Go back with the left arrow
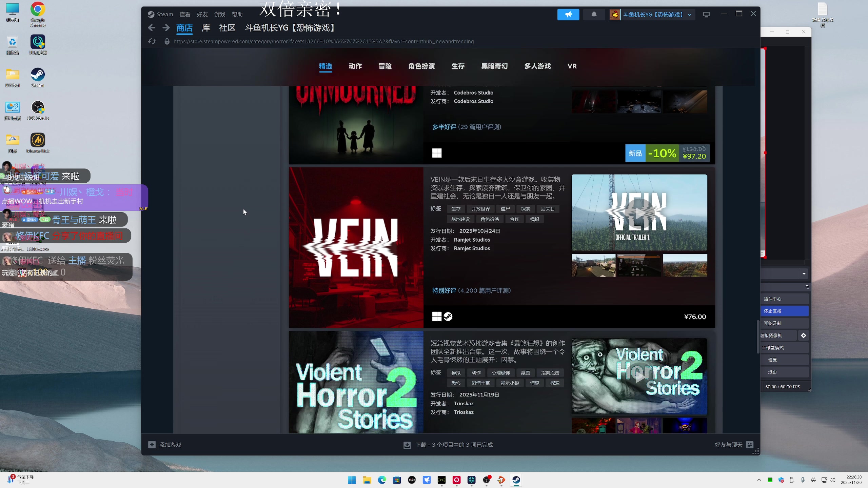The image size is (868, 488). 152,28
